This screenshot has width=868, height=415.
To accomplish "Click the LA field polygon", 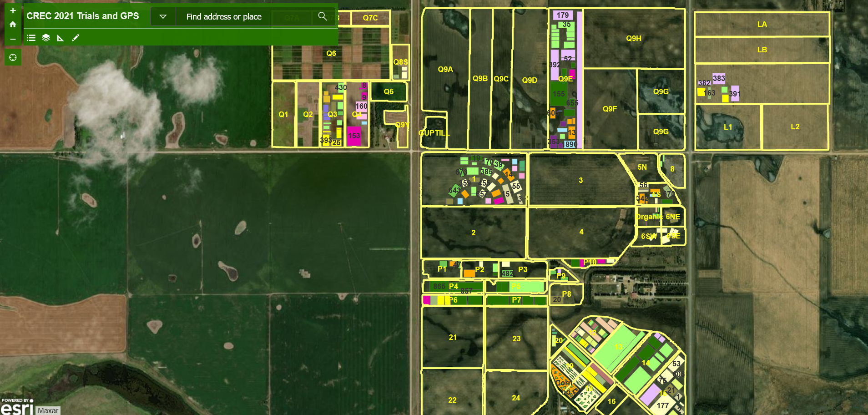I will tap(762, 24).
